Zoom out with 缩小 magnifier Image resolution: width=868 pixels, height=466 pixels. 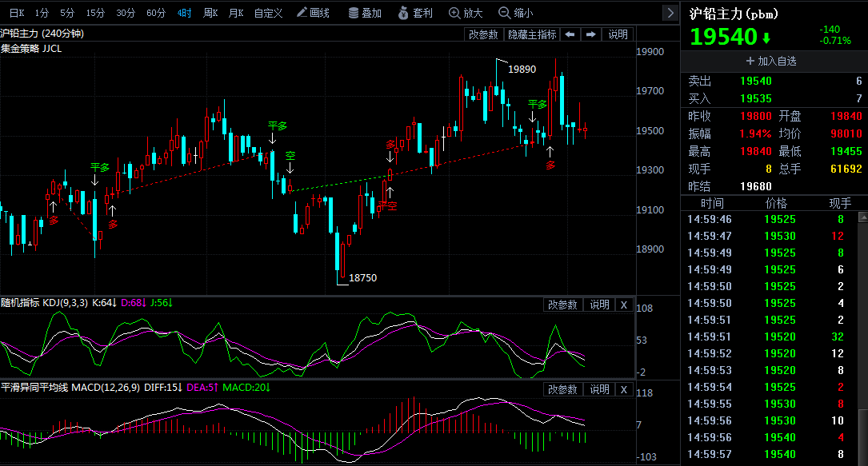[x=516, y=13]
